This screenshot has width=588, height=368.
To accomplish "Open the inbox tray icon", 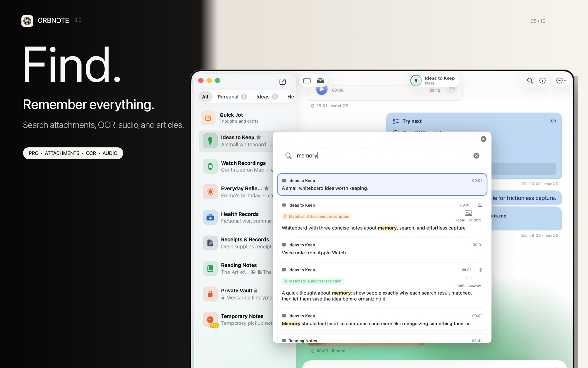I will (320, 80).
